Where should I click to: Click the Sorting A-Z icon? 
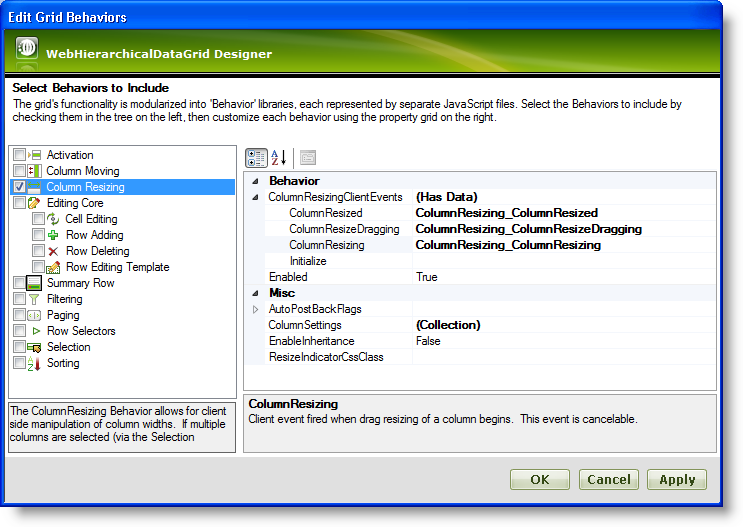pyautogui.click(x=34, y=363)
